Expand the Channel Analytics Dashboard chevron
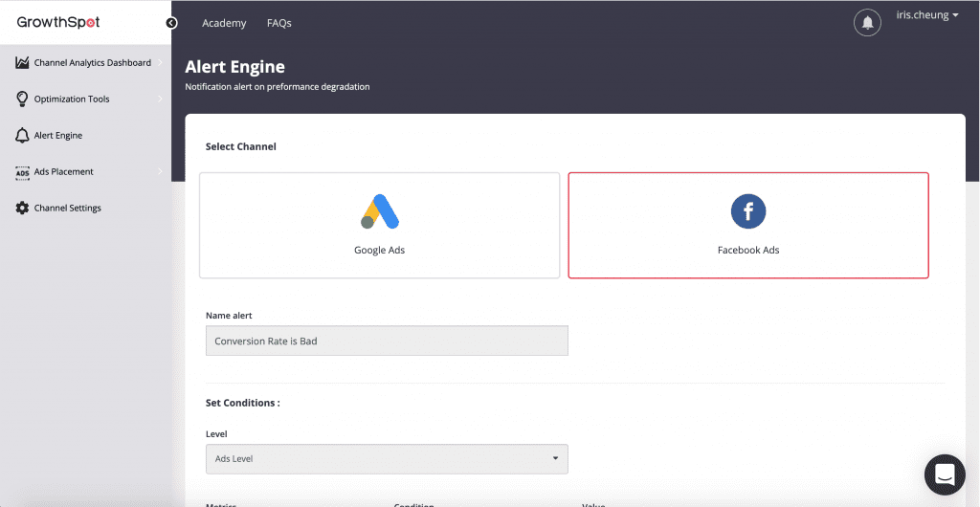The width and height of the screenshot is (980, 507). [x=161, y=62]
